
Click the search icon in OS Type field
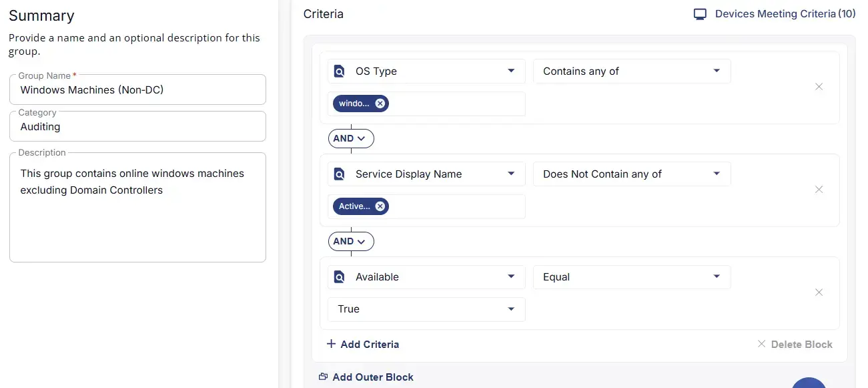pos(339,71)
